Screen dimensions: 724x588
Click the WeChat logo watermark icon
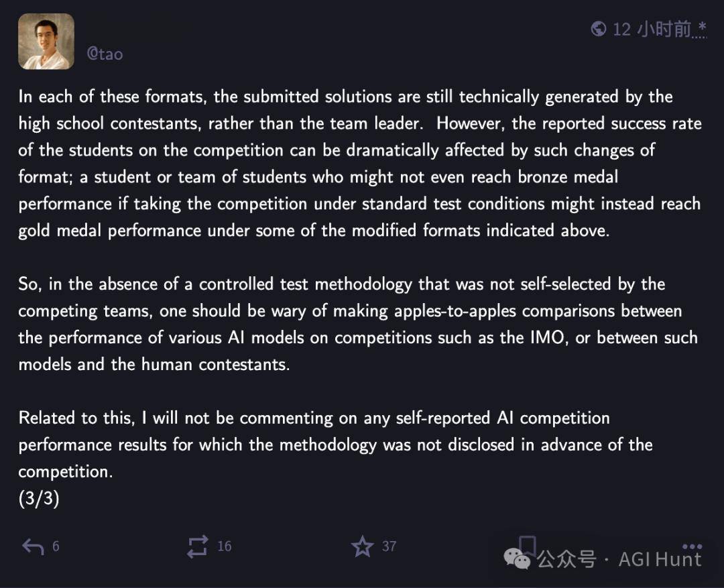tap(517, 559)
